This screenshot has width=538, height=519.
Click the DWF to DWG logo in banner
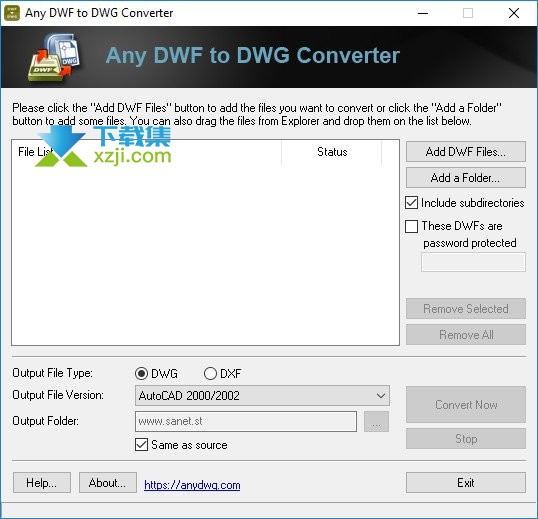pyautogui.click(x=55, y=57)
